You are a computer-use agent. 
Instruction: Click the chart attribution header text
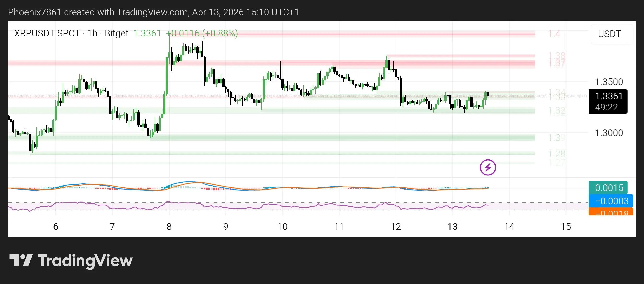click(153, 12)
